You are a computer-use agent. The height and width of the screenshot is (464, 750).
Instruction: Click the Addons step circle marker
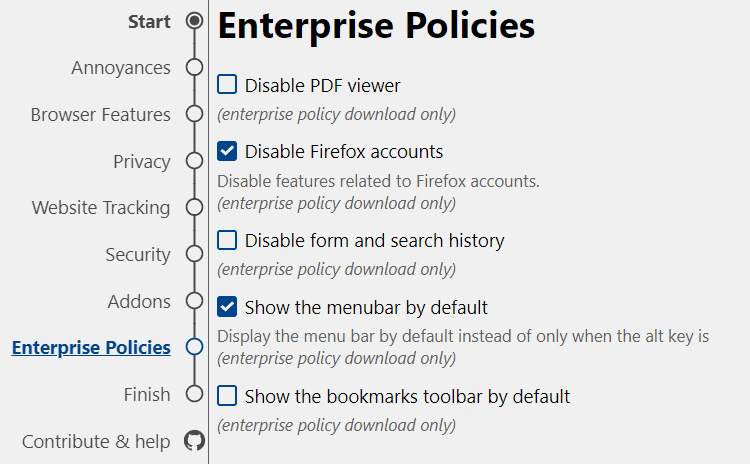point(195,301)
